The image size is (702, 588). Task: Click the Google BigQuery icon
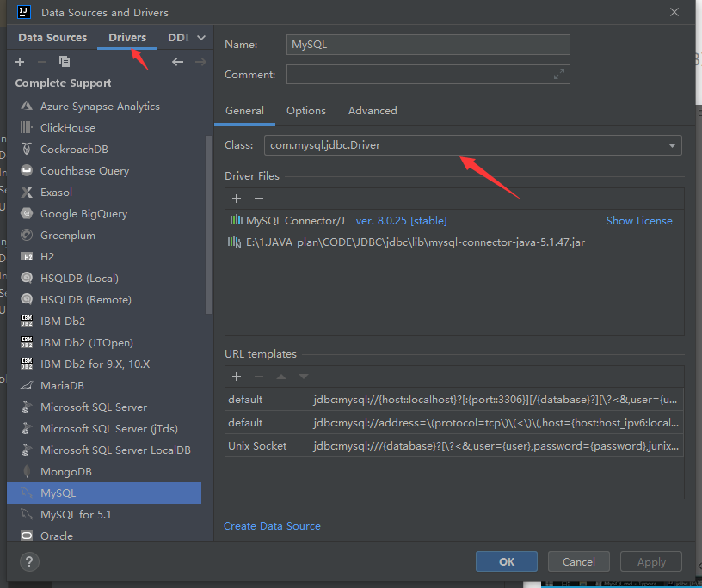(x=27, y=213)
